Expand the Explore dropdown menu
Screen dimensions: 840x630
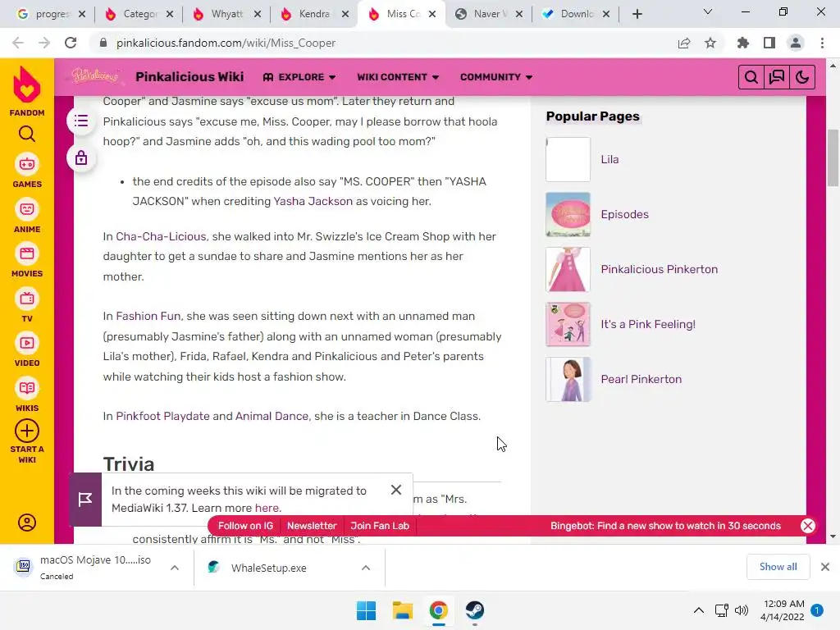(x=299, y=77)
